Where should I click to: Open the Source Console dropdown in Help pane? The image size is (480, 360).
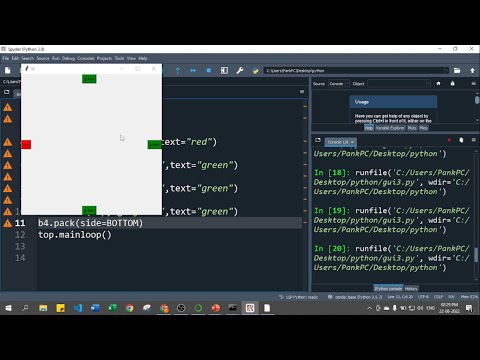(339, 84)
